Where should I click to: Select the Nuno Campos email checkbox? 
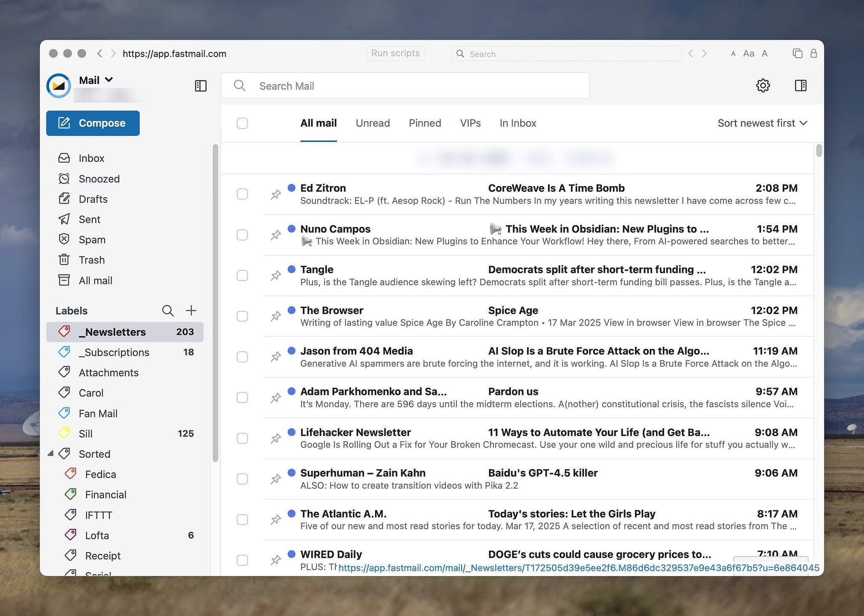tap(242, 235)
